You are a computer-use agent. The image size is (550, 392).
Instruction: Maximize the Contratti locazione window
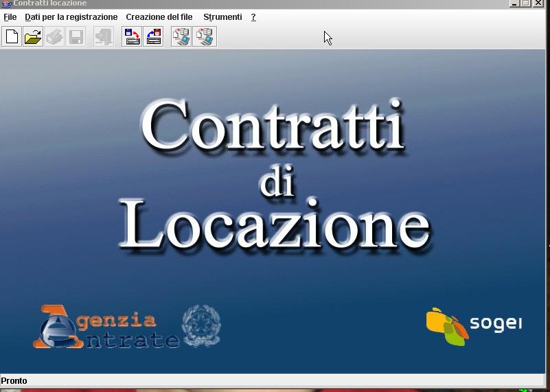coord(526,3)
